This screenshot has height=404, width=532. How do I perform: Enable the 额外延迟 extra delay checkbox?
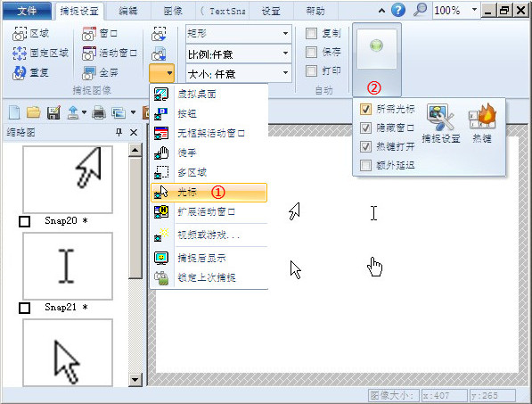[365, 165]
